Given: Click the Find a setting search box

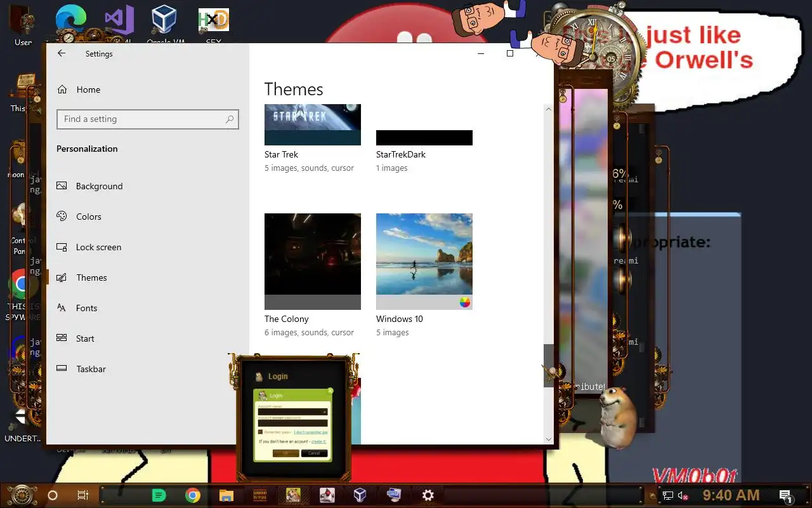Looking at the screenshot, I should pos(147,119).
